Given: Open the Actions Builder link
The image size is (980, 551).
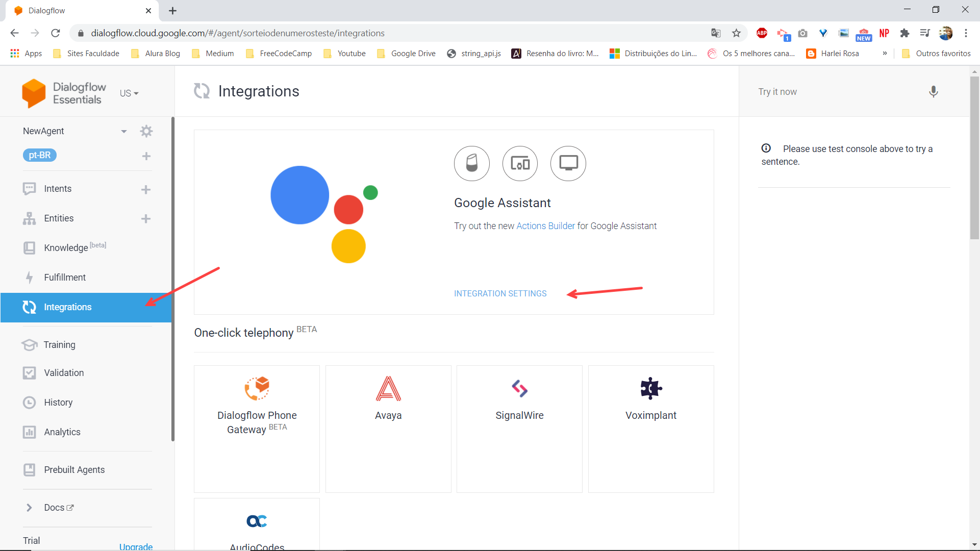Looking at the screenshot, I should (545, 226).
